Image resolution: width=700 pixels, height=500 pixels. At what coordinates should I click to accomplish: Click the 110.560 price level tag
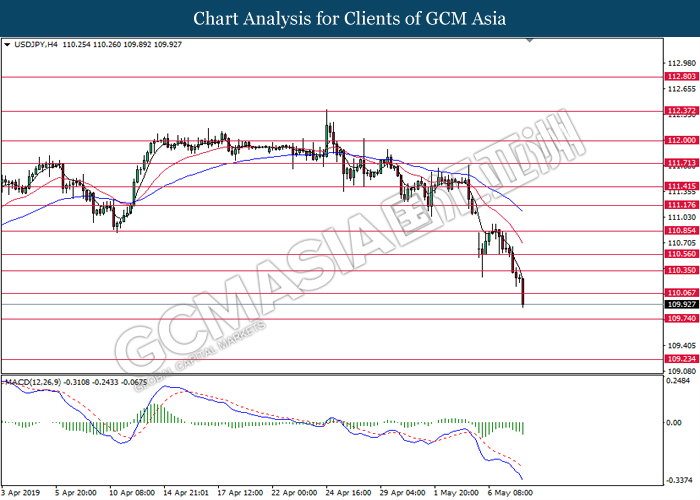681,254
